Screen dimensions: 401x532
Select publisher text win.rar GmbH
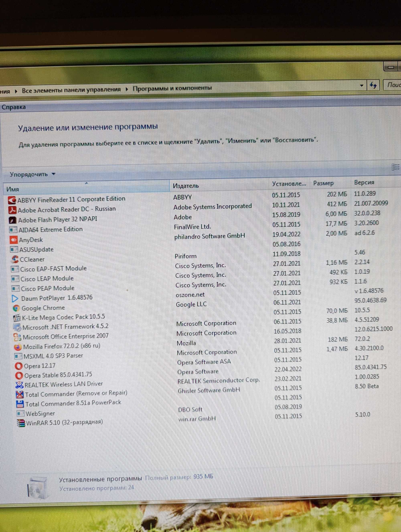click(197, 419)
